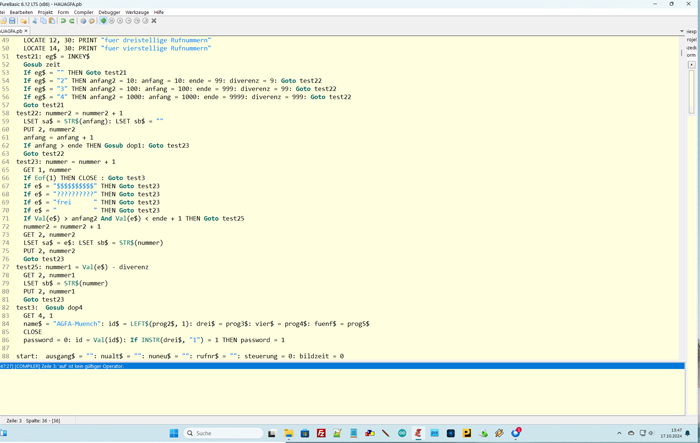Click the second gear icon beside Compile/Run
This screenshot has height=443, width=700.
[x=92, y=21]
